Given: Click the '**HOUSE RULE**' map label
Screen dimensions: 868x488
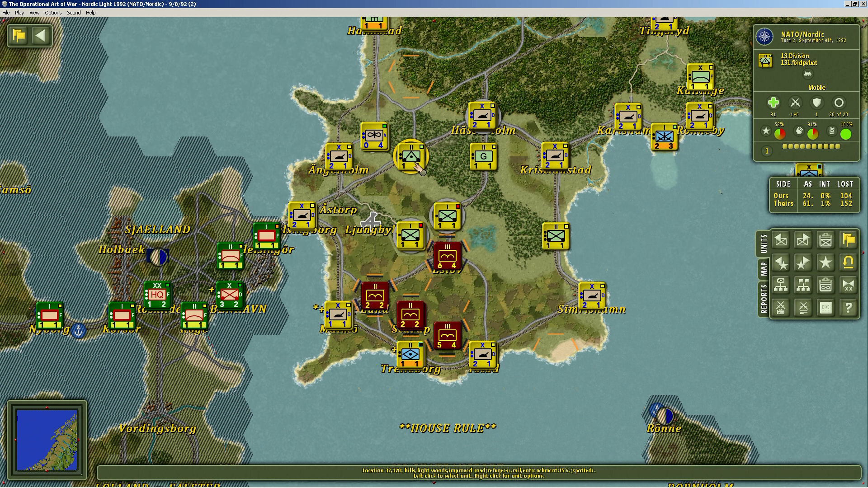Looking at the screenshot, I should pyautogui.click(x=448, y=428).
